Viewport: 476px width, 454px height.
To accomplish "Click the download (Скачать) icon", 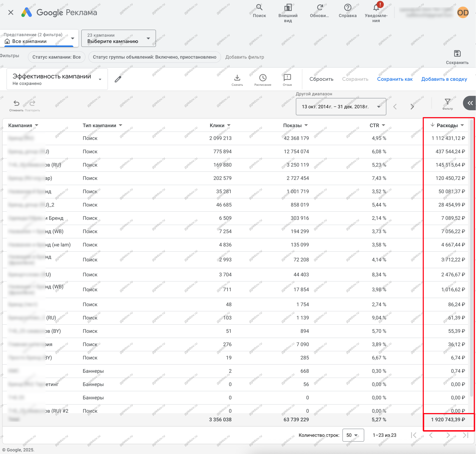I will click(x=237, y=78).
